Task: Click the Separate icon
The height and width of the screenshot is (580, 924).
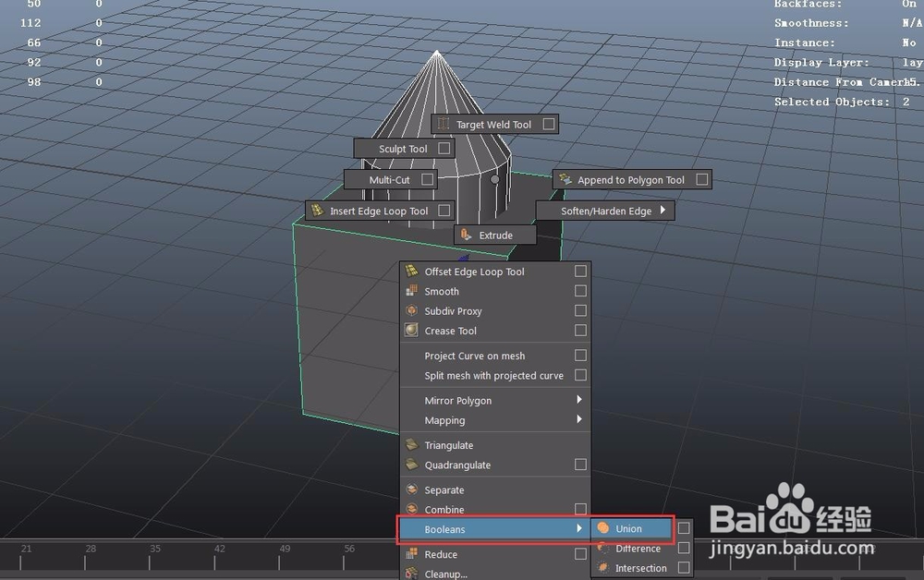Action: click(x=411, y=489)
